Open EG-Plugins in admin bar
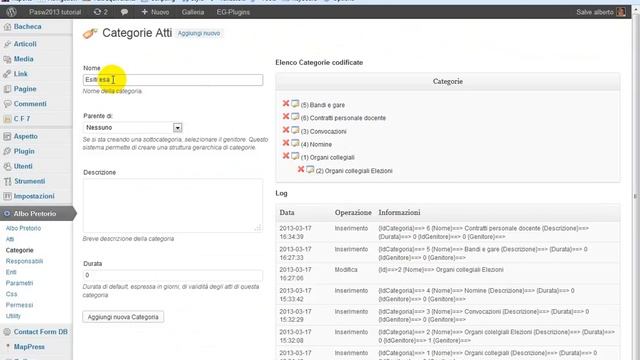Image resolution: width=640 pixels, height=360 pixels. (233, 12)
